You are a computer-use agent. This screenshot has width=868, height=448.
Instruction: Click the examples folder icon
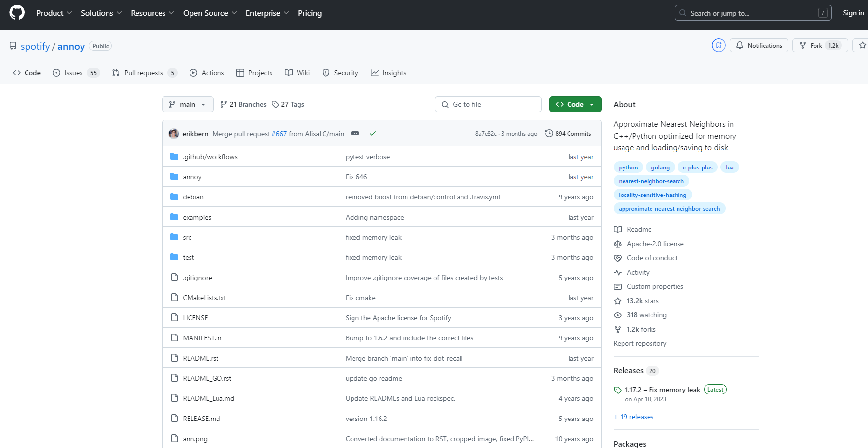click(174, 217)
